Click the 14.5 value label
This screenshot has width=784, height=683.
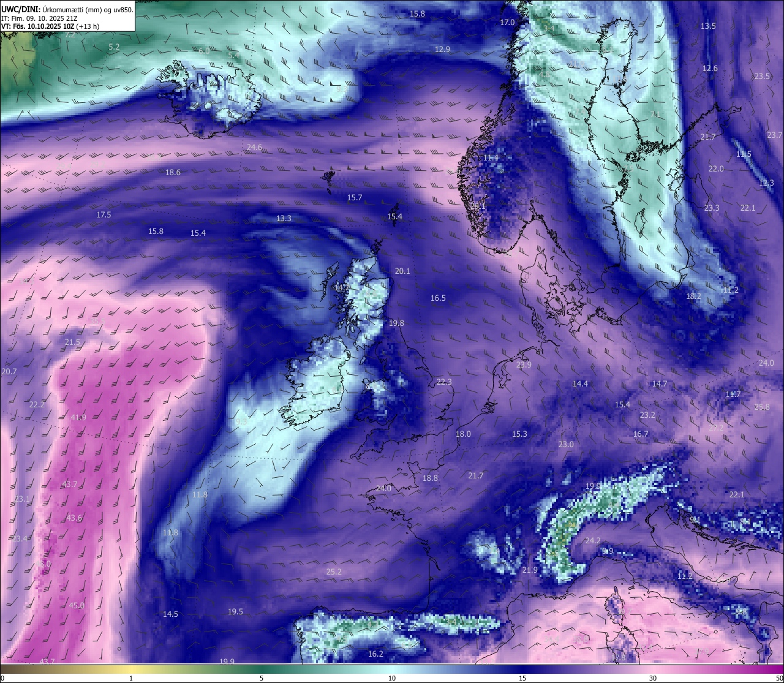170,614
